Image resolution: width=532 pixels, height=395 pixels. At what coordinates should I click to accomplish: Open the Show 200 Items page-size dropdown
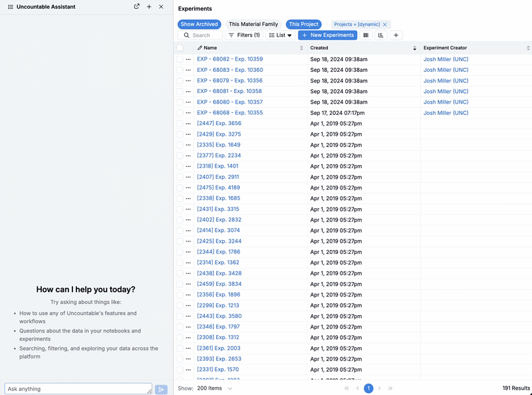tap(214, 388)
